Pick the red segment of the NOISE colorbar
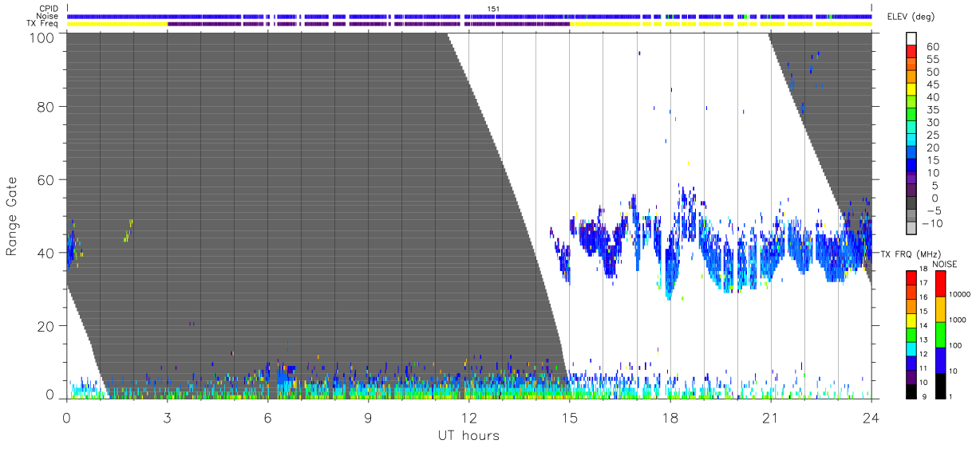The width and height of the screenshot is (980, 452). pos(941,284)
